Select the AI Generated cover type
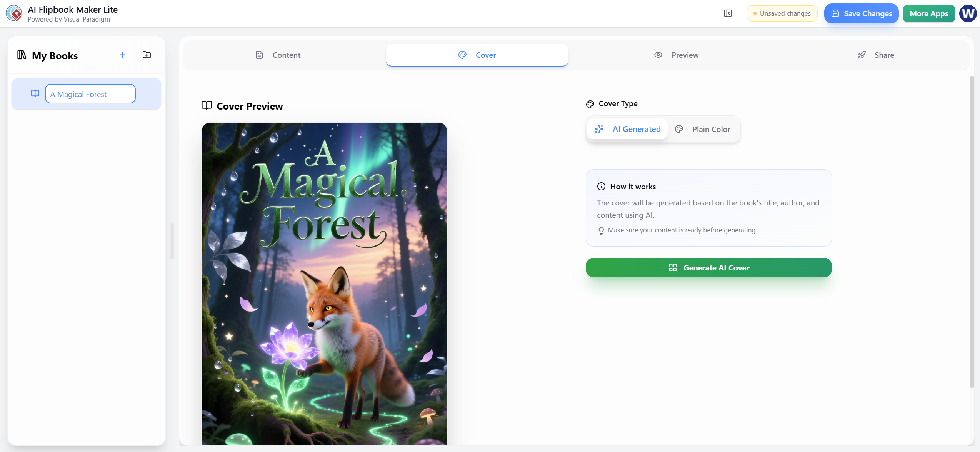The image size is (980, 452). [627, 129]
